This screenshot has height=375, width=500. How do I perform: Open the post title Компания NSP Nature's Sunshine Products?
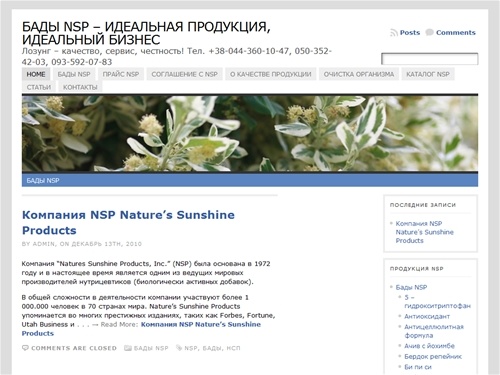pyautogui.click(x=128, y=222)
